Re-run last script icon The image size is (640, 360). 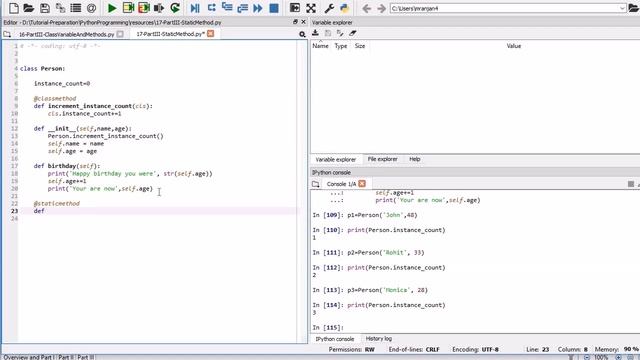[175, 8]
